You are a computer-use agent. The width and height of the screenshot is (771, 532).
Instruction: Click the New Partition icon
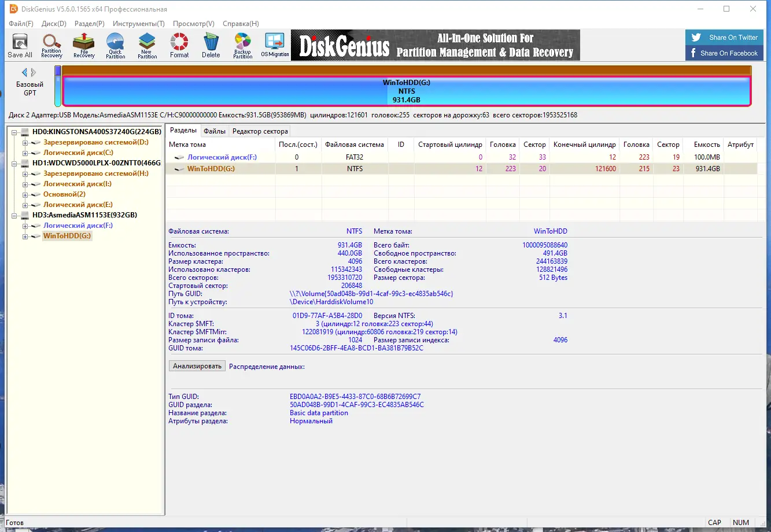pyautogui.click(x=147, y=46)
